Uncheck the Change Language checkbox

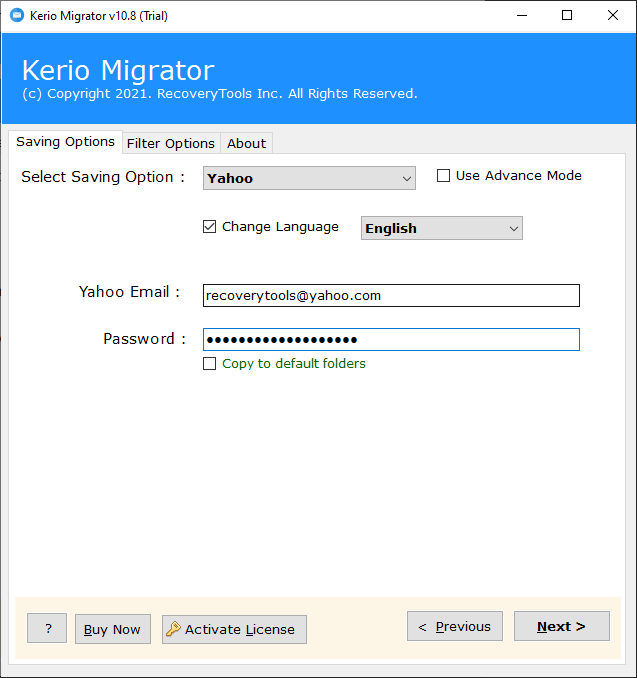[209, 227]
